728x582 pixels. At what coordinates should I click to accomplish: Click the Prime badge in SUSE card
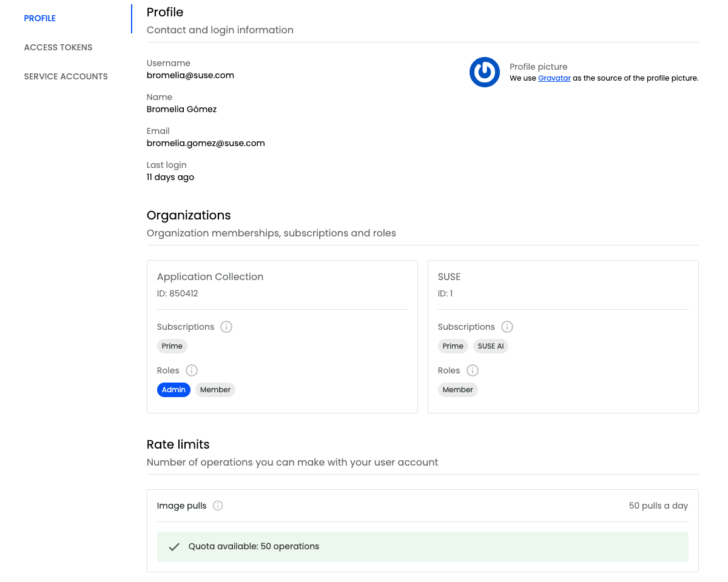453,346
